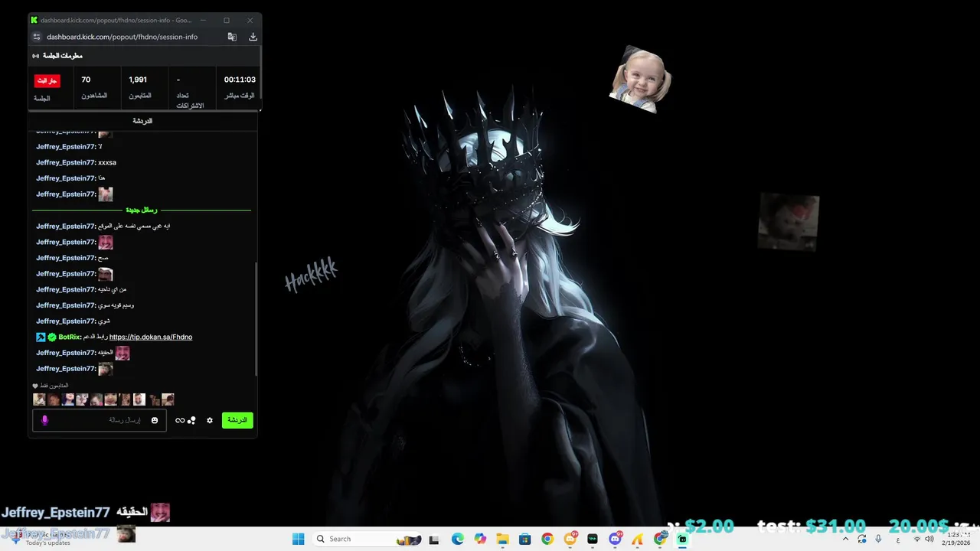This screenshot has width=980, height=551.
Task: Click the Hackkkk signature on the wallpaper
Action: tap(311, 274)
